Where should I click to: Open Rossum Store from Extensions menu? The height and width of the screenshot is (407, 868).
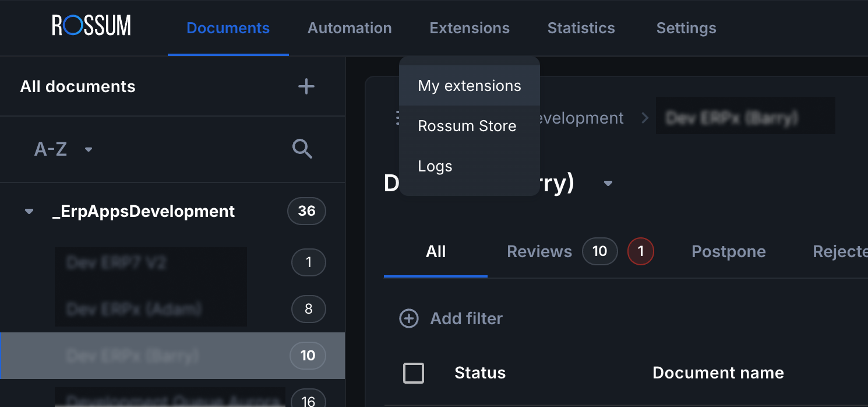467,126
